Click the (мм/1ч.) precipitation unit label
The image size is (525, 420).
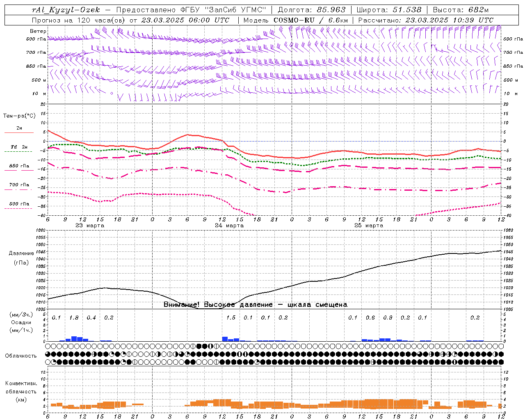(21, 330)
